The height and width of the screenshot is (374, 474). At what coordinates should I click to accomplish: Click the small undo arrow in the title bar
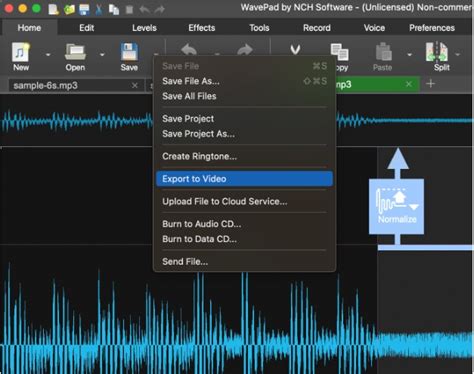145,9
